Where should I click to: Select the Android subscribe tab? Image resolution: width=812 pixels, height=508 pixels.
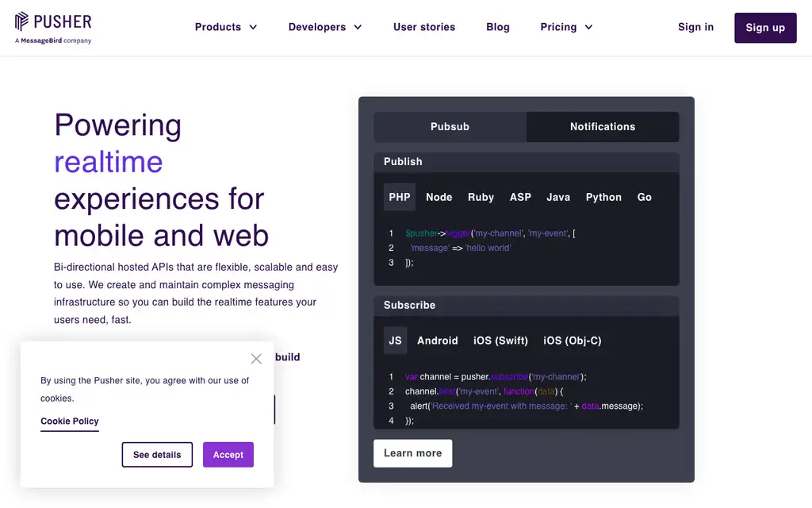click(x=438, y=341)
